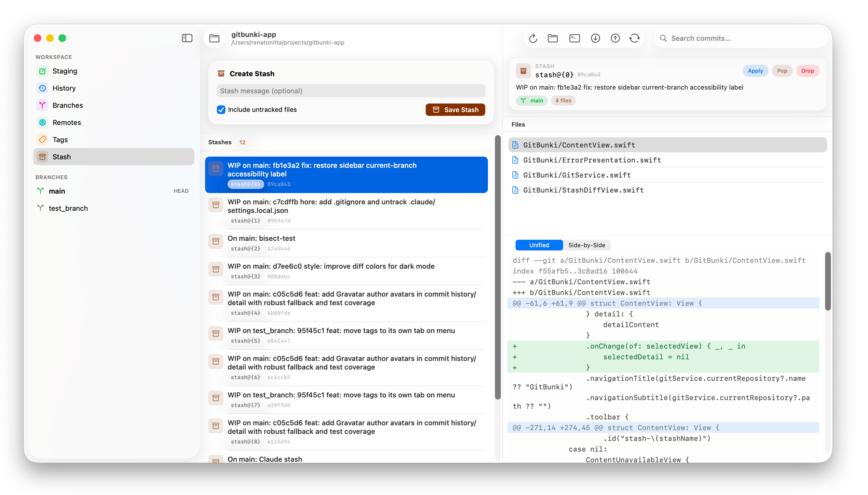Select stash@{8} Gravatar author avatars entry

click(346, 432)
